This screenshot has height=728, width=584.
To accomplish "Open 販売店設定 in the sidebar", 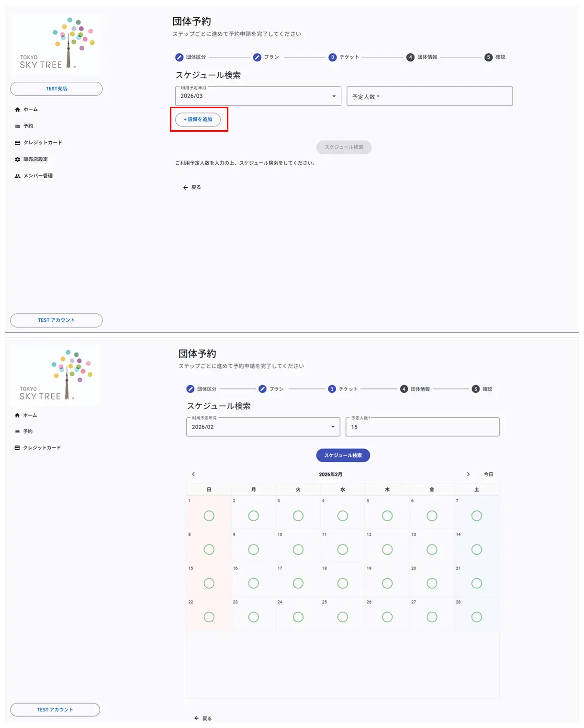I will coord(36,159).
